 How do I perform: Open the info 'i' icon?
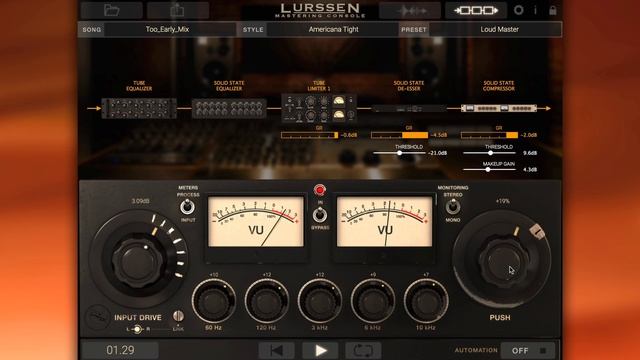535,10
